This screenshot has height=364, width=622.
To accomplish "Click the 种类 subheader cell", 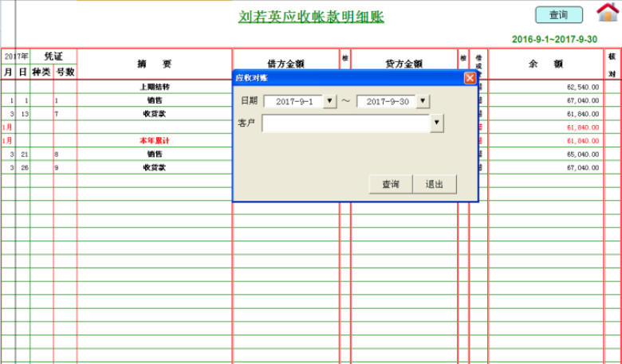I will (x=41, y=72).
